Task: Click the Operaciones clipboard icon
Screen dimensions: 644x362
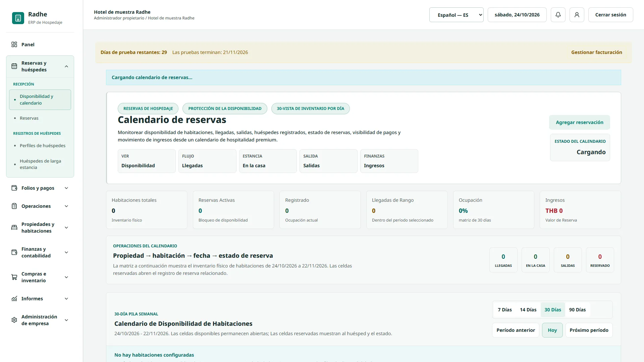Action: pyautogui.click(x=14, y=206)
